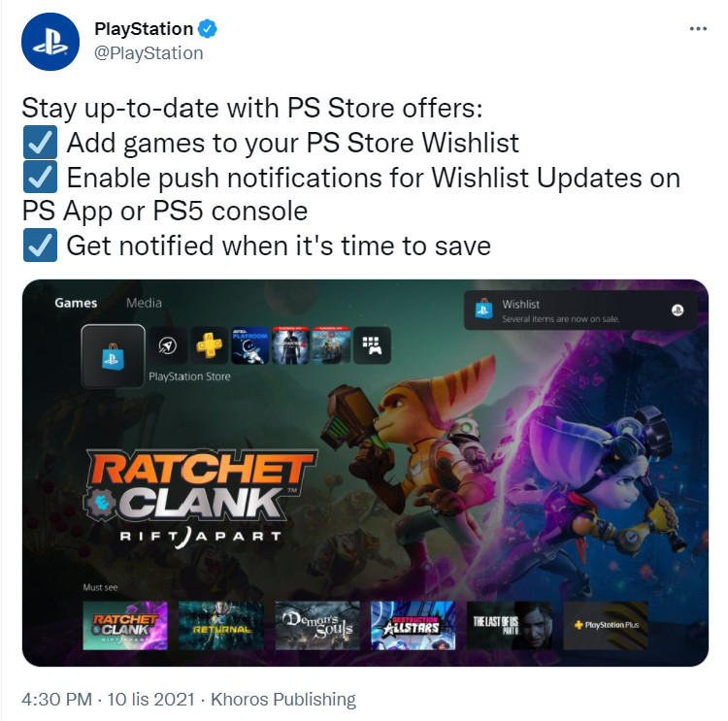Click the PlayStation profile avatar logo
Screen dimensions: 728x721
point(50,42)
